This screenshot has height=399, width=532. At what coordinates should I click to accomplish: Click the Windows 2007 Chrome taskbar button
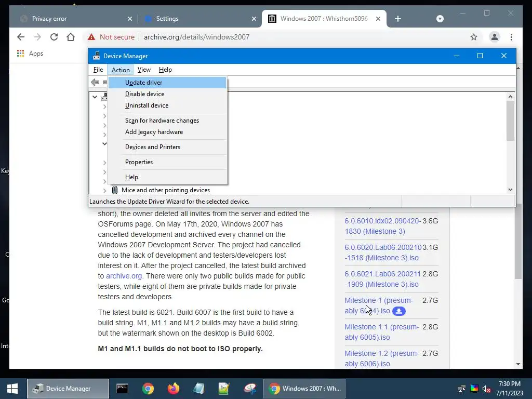(x=304, y=389)
